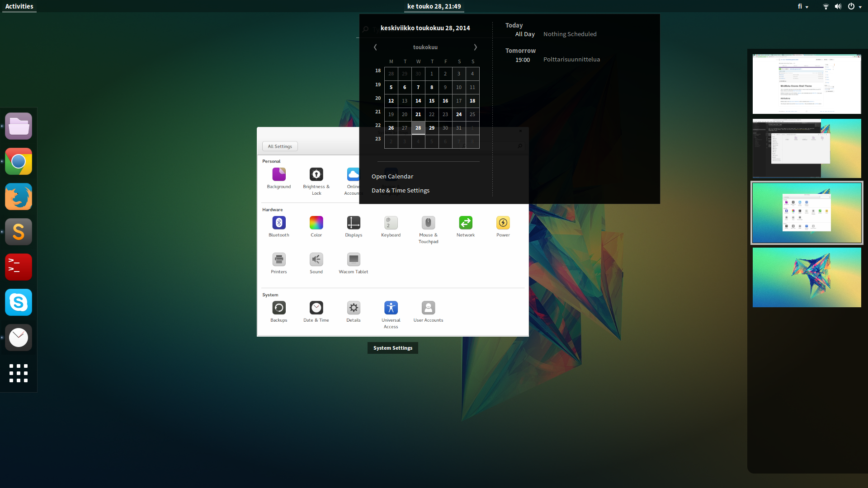Open Sublime Text from the dock
868x488 pixels.
pyautogui.click(x=19, y=232)
